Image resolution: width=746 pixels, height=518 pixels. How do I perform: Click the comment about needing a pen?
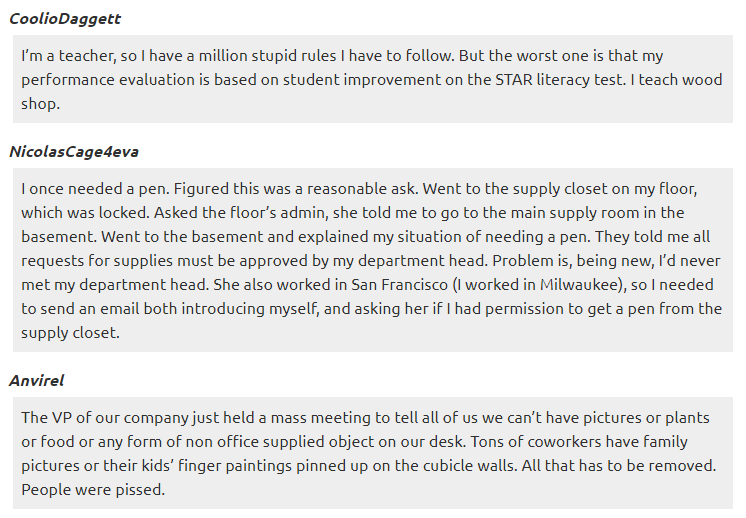point(373,260)
